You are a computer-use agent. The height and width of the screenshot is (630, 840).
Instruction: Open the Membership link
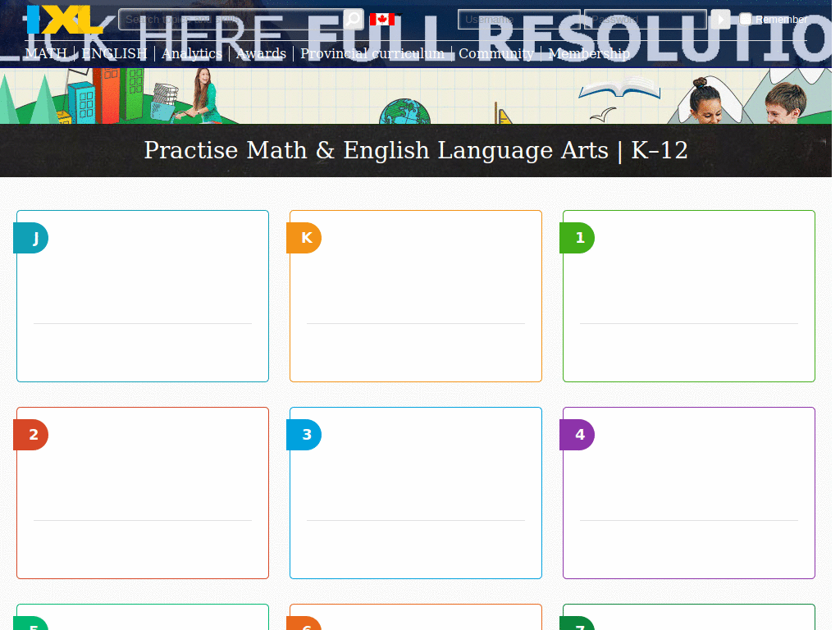589,53
